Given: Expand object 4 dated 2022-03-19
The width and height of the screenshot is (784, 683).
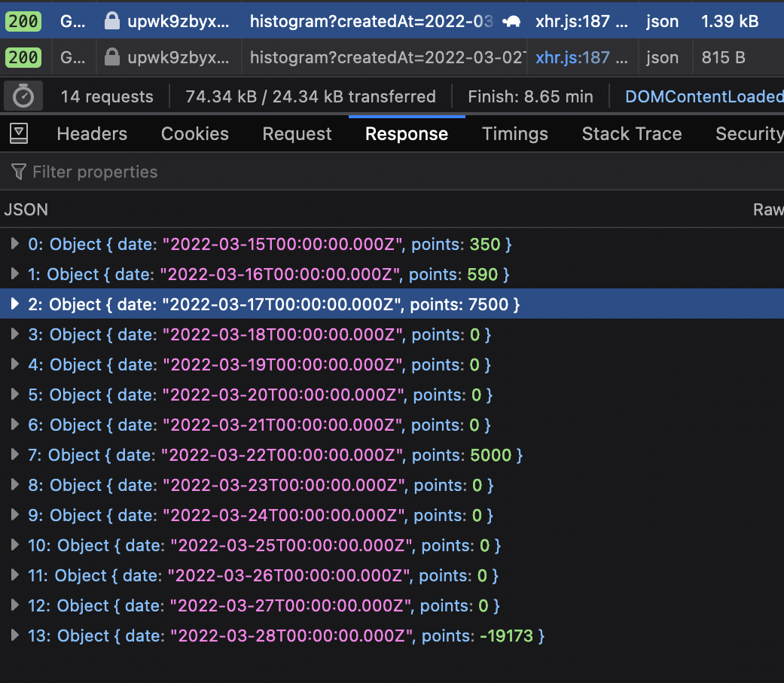Looking at the screenshot, I should click(x=14, y=364).
